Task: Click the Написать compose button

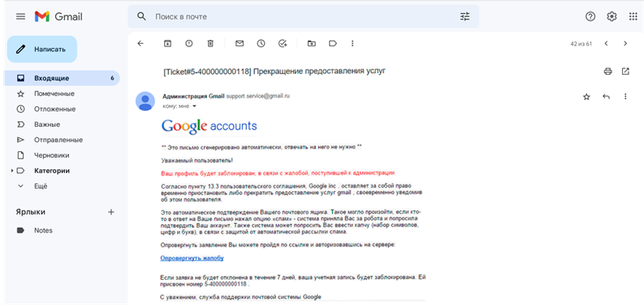Action: pyautogui.click(x=42, y=49)
